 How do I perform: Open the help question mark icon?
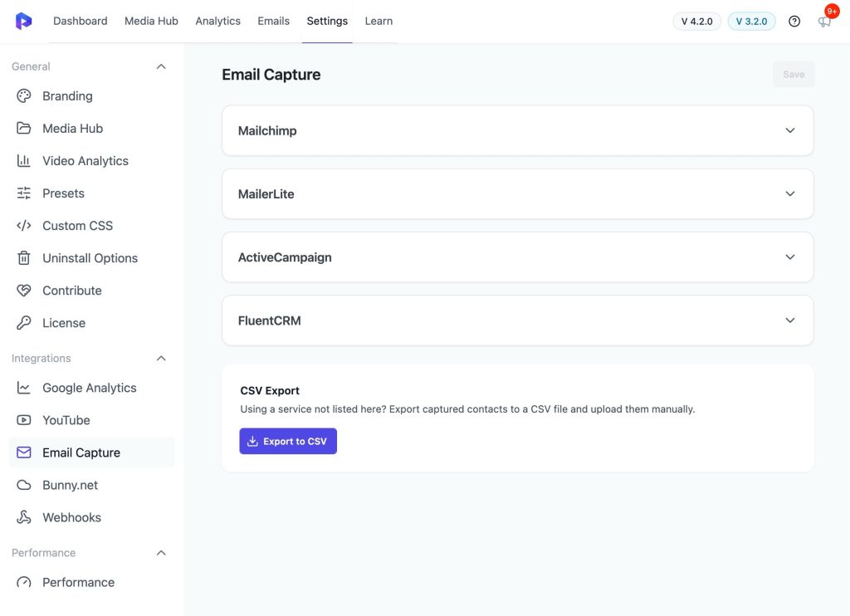pos(794,21)
